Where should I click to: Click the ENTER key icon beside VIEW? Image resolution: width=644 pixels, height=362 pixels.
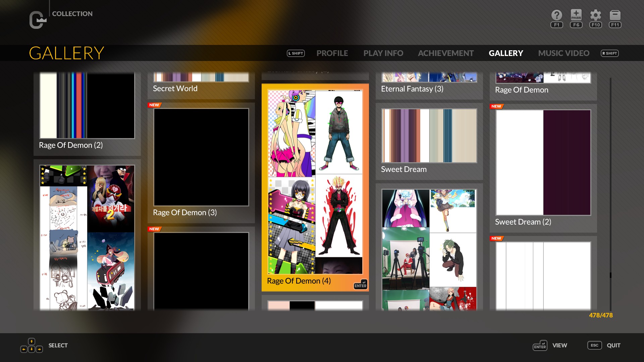540,346
